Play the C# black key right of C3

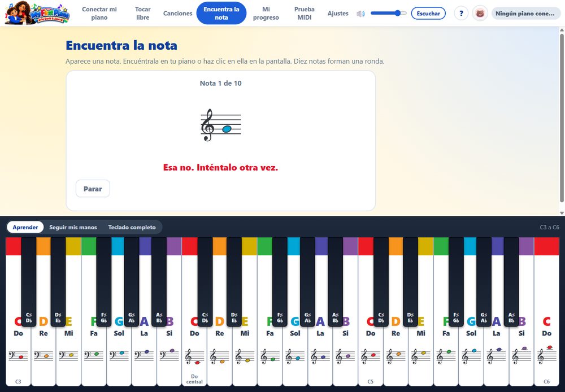pyautogui.click(x=29, y=281)
